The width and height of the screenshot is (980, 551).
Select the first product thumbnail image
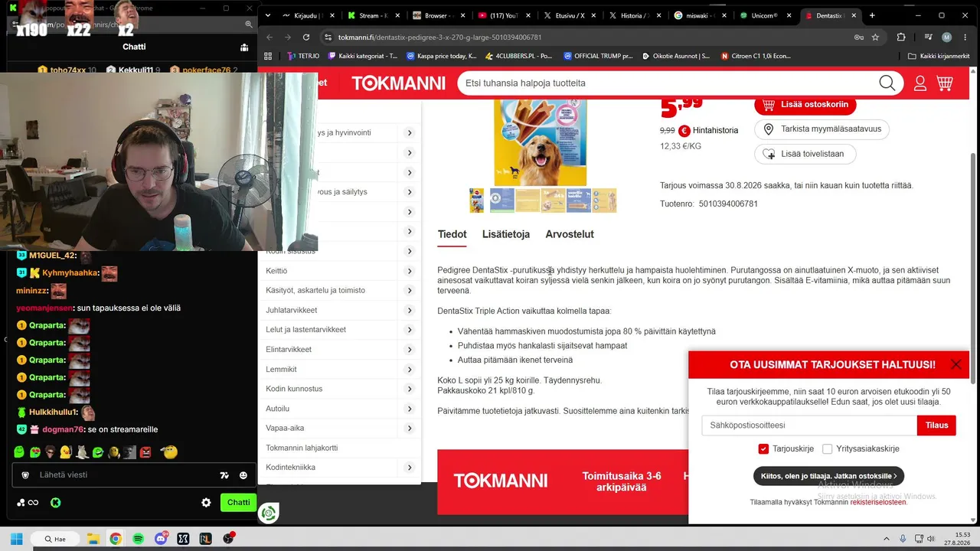click(476, 201)
